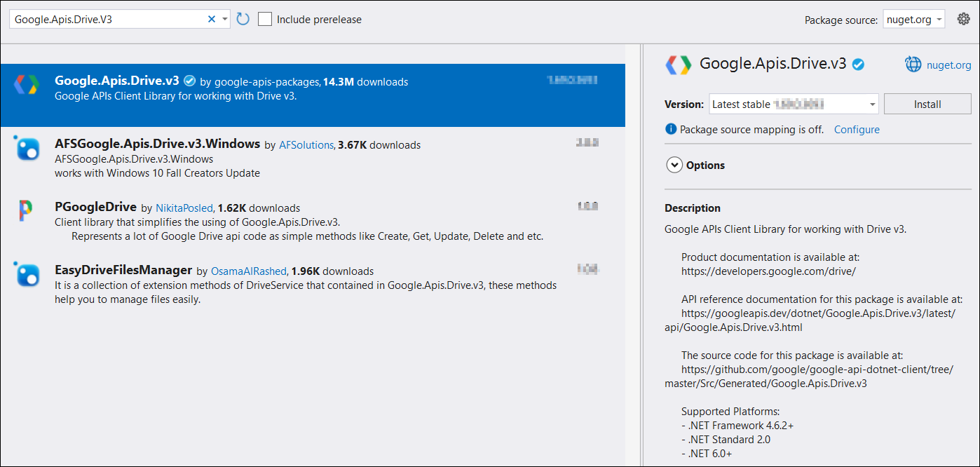Click 'works with Windows 10 Fall Creators Update' text
The width and height of the screenshot is (980, 467).
coord(157,173)
